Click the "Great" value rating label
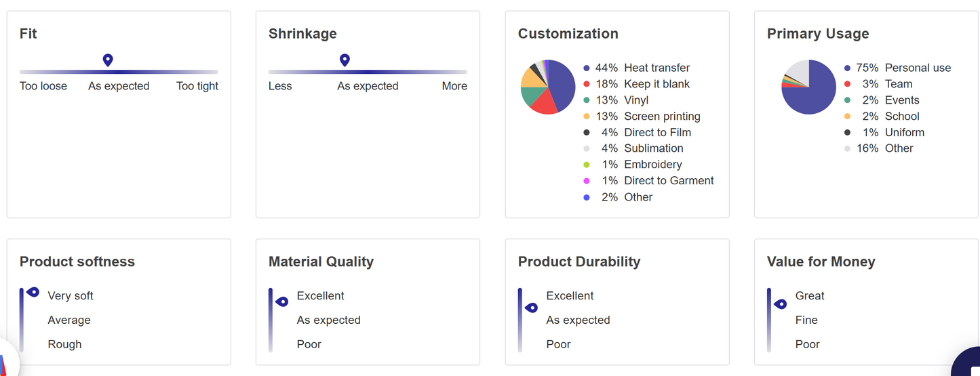980x376 pixels. coord(810,296)
